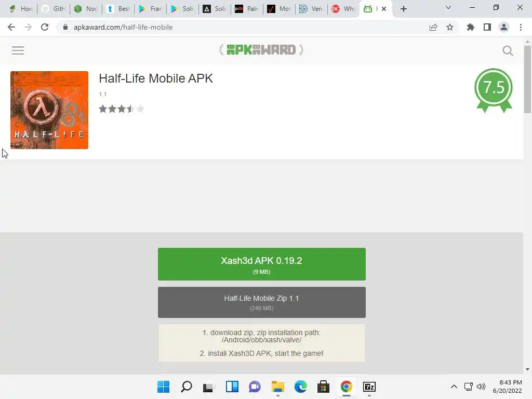
Task: Click Chrome icon in taskbar
Action: 347,387
